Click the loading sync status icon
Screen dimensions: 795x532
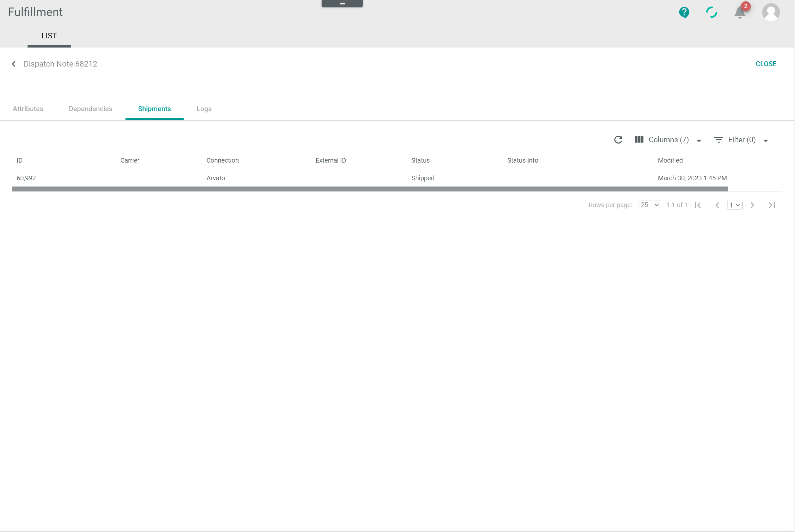[x=711, y=12]
